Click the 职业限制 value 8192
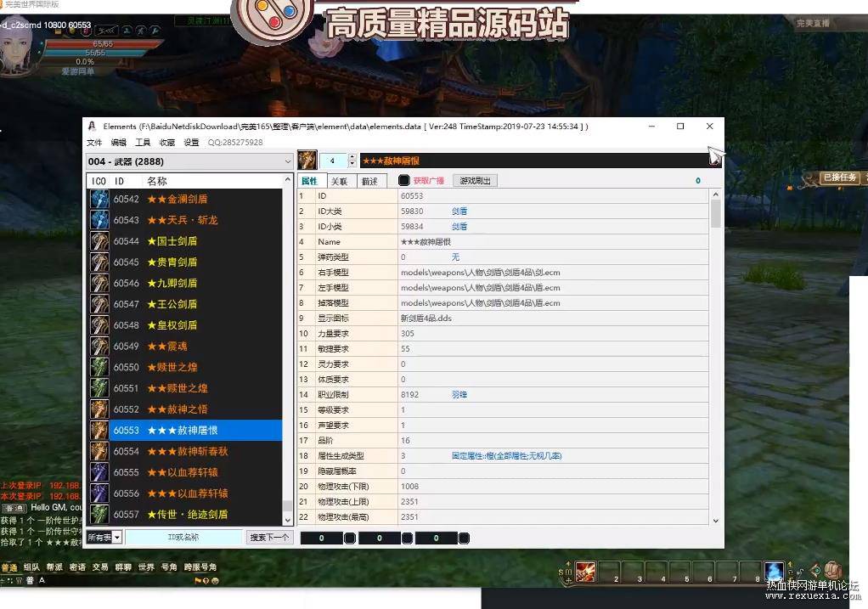Screen dimensions: 868x609 [409, 395]
